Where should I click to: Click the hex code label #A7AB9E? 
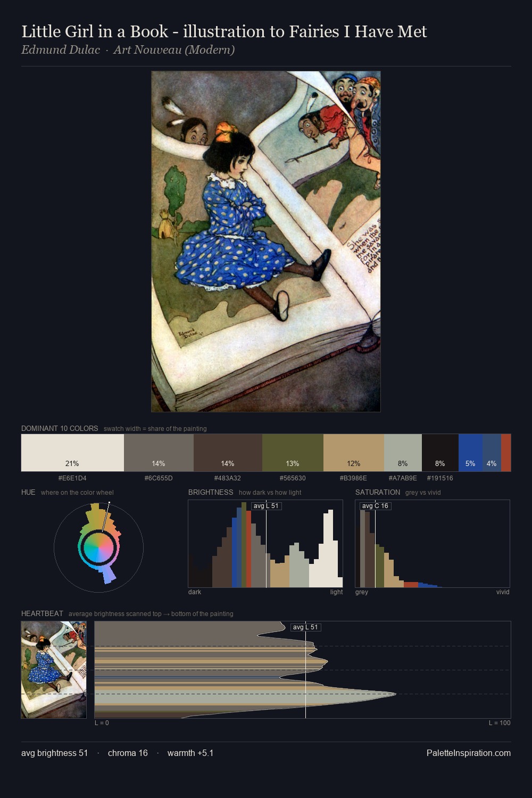(403, 478)
